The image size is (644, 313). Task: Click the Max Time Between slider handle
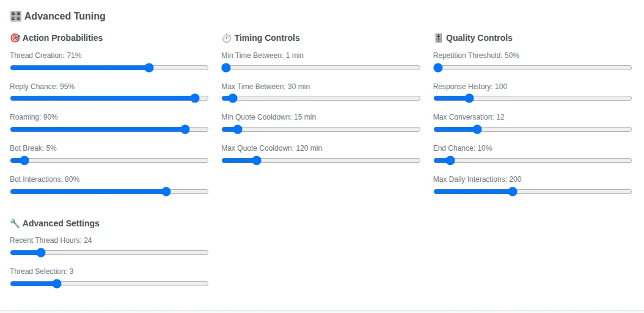tap(232, 98)
